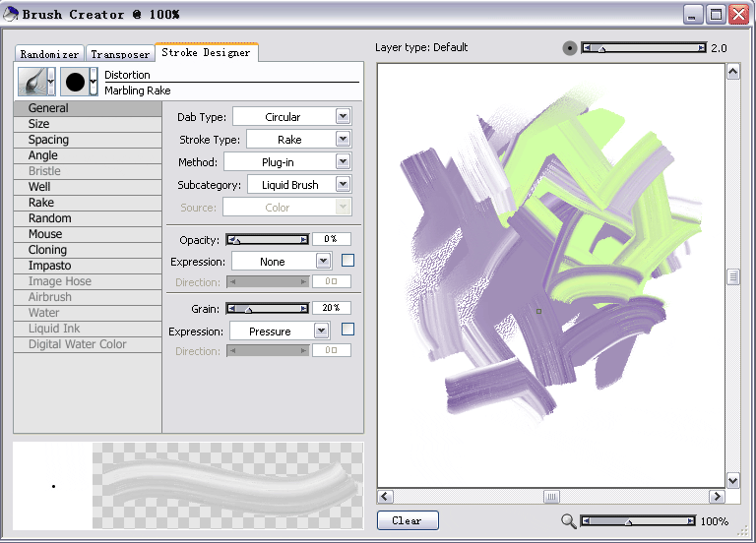The height and width of the screenshot is (543, 756).
Task: Open the Spacing section
Action: (x=88, y=140)
